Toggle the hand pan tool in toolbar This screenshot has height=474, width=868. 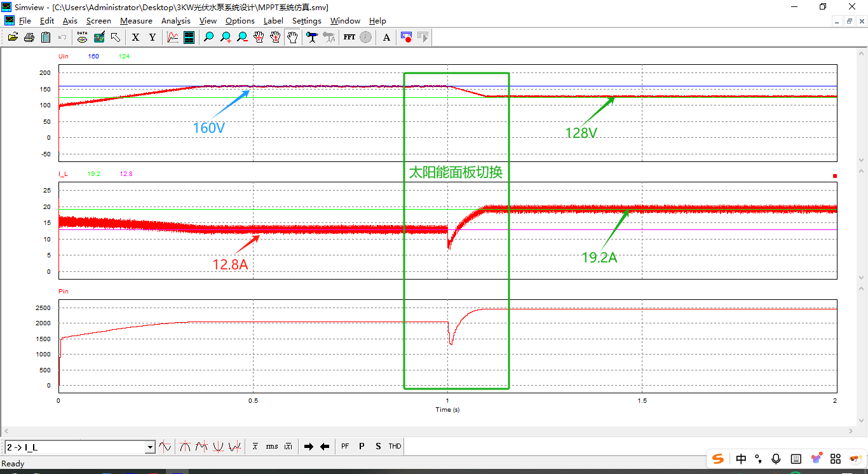(x=292, y=37)
